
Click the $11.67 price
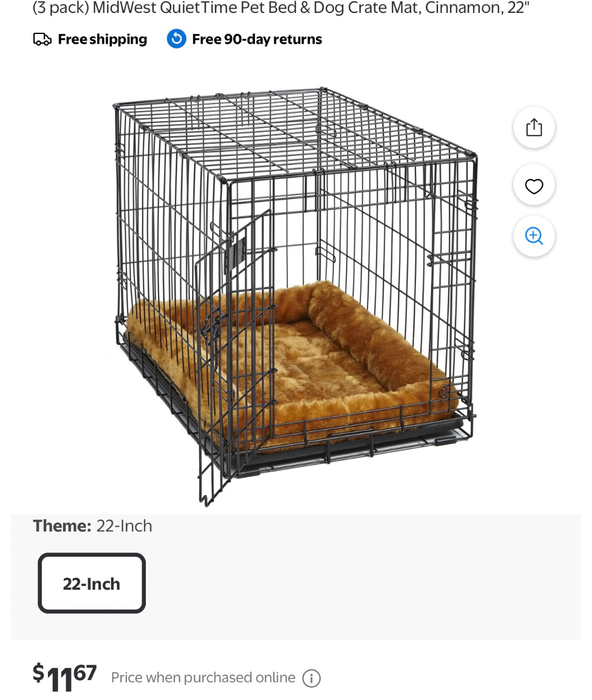tap(65, 677)
